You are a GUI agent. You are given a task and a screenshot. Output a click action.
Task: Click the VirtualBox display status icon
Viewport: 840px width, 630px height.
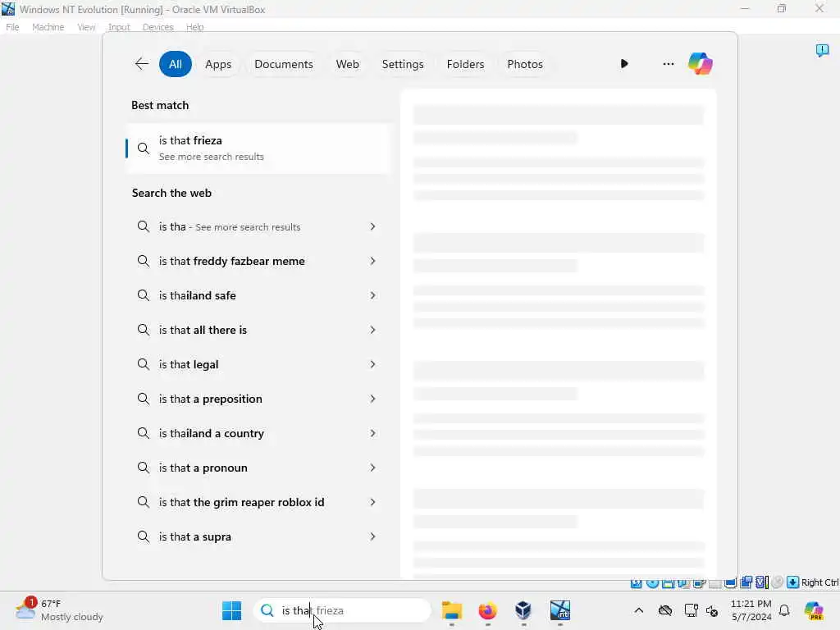pyautogui.click(x=730, y=582)
